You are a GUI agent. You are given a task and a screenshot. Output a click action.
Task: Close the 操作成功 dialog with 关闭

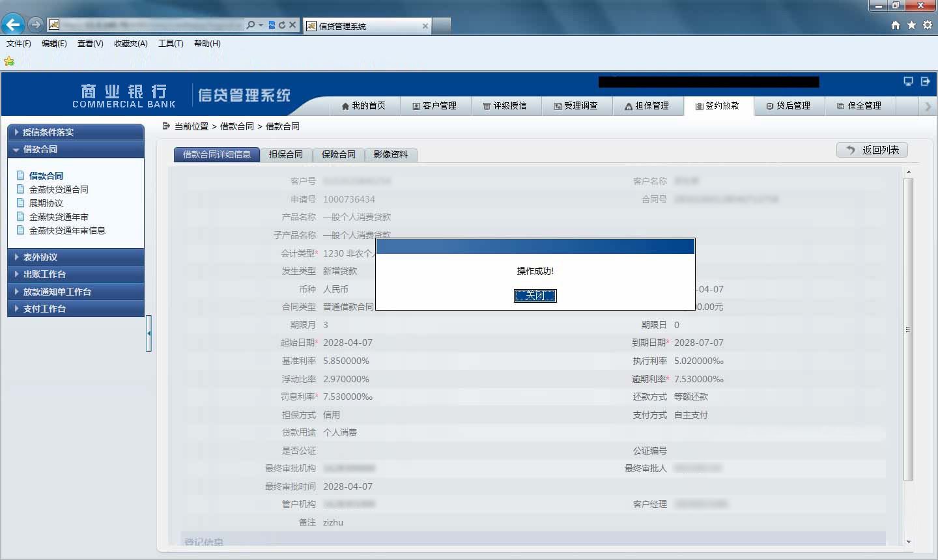[x=535, y=296]
